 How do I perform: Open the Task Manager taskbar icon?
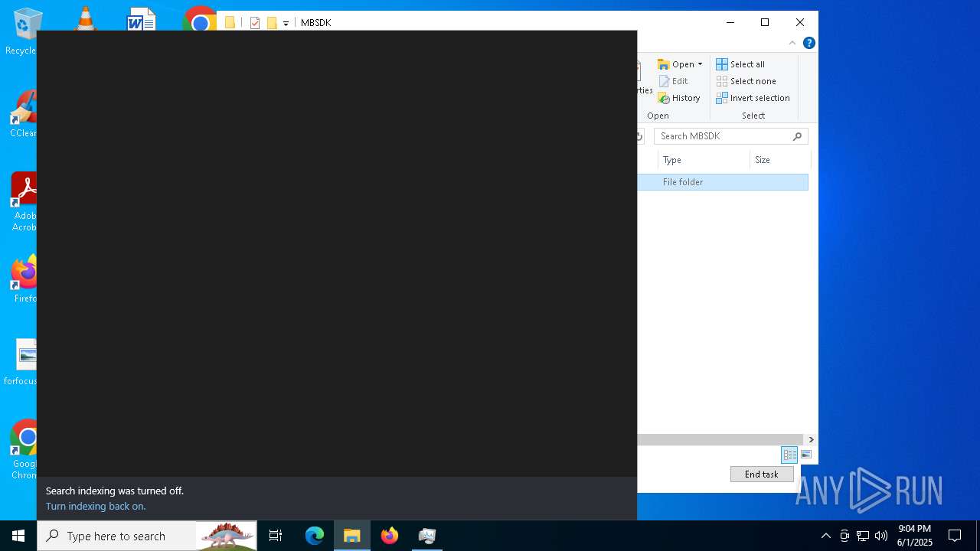427,536
